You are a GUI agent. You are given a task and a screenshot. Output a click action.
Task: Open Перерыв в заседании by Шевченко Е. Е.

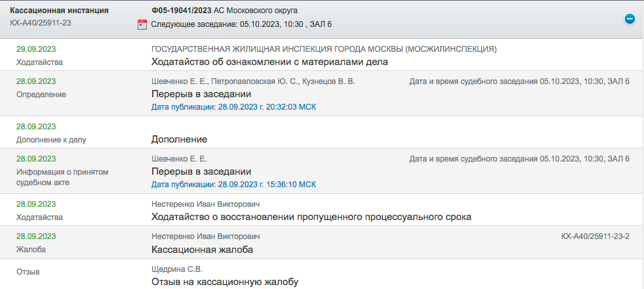(201, 171)
